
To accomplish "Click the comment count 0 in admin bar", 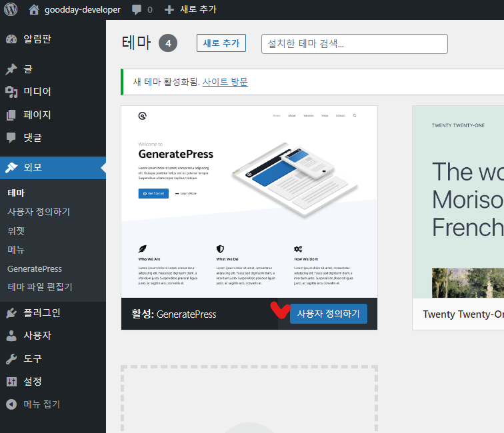I will coord(150,10).
